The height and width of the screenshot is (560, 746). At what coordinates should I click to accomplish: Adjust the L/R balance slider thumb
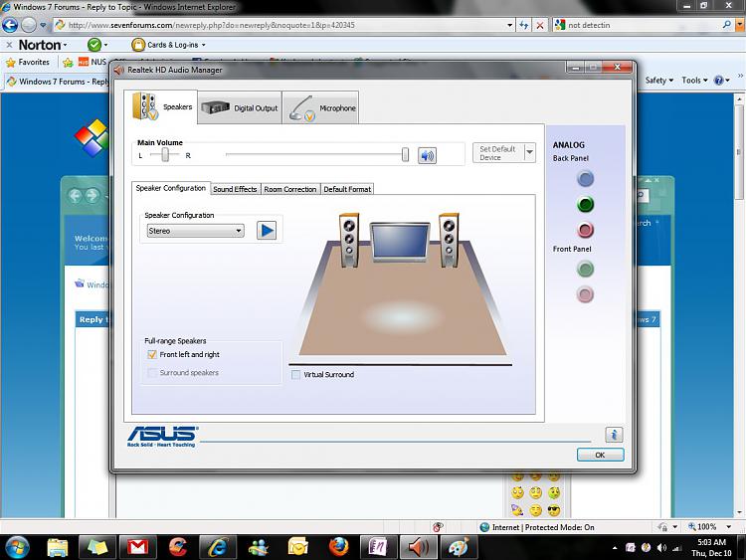[x=165, y=154]
